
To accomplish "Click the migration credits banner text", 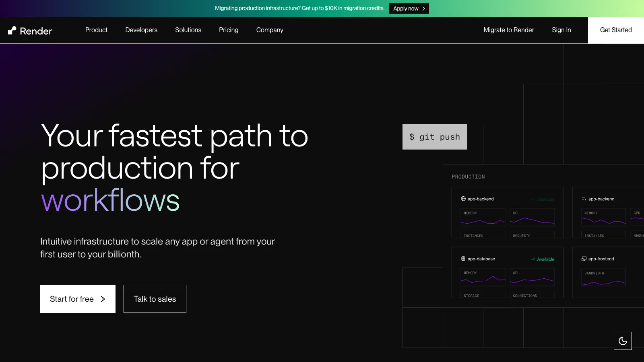I will pyautogui.click(x=299, y=8).
